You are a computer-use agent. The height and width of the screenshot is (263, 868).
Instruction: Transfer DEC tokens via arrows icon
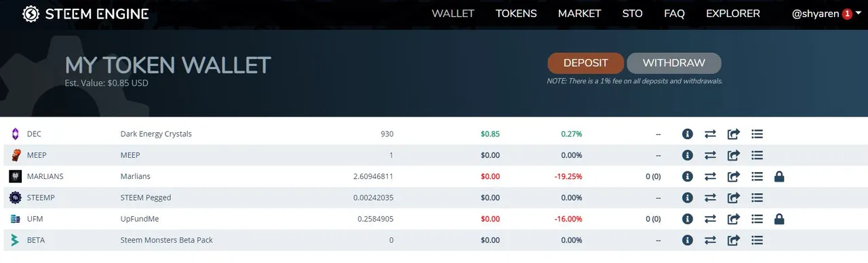pos(710,134)
